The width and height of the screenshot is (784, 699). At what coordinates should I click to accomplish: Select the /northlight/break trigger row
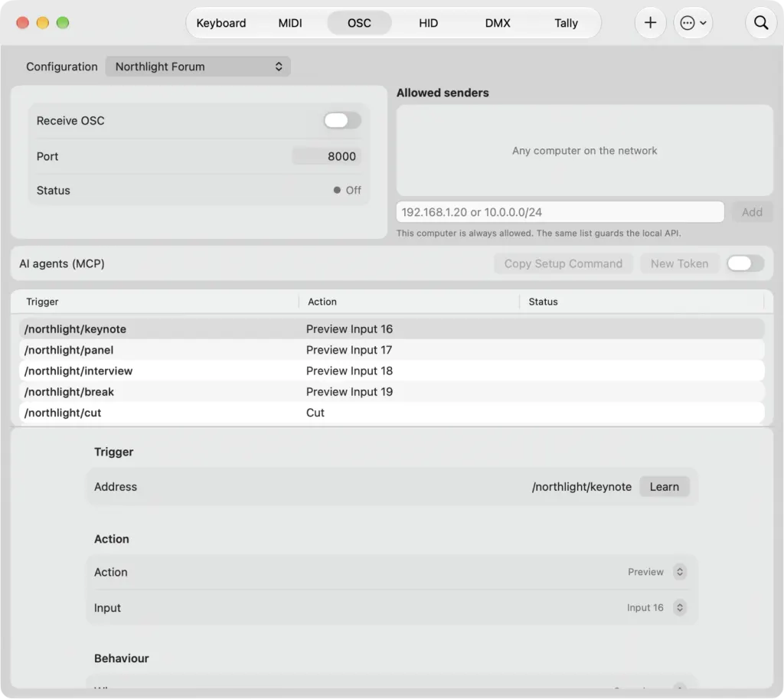392,392
